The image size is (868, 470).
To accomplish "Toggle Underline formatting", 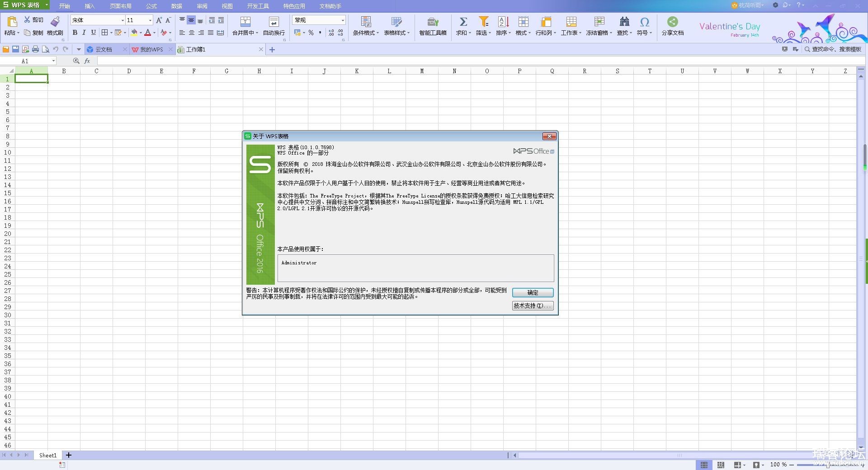I will (x=94, y=33).
